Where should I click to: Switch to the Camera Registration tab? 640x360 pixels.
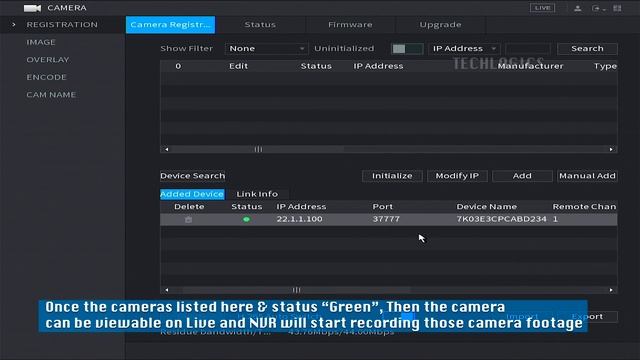[x=170, y=25]
